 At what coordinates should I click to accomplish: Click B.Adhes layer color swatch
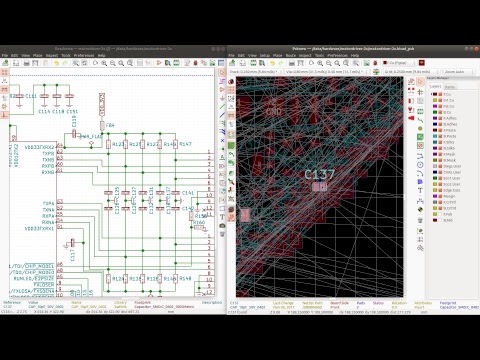(435, 124)
